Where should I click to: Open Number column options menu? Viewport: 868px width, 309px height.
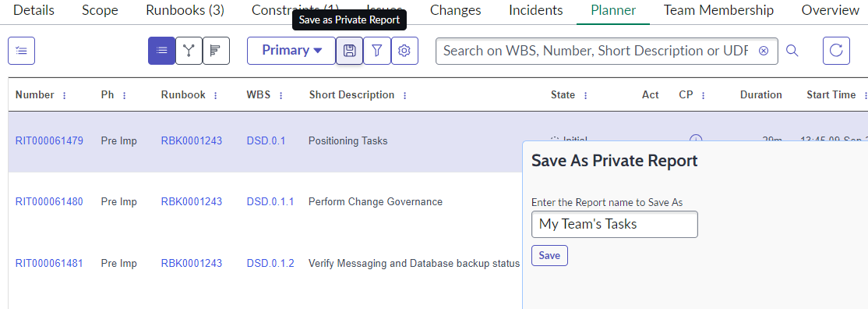click(x=64, y=95)
